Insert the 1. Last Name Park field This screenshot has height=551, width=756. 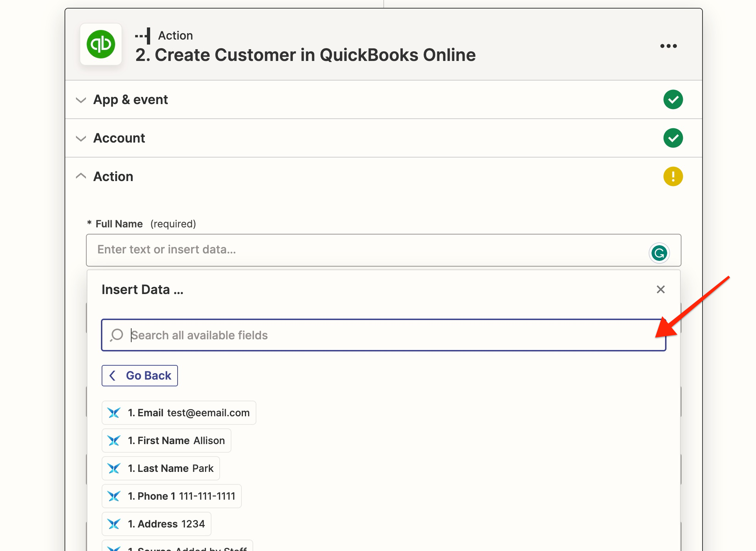pyautogui.click(x=160, y=468)
